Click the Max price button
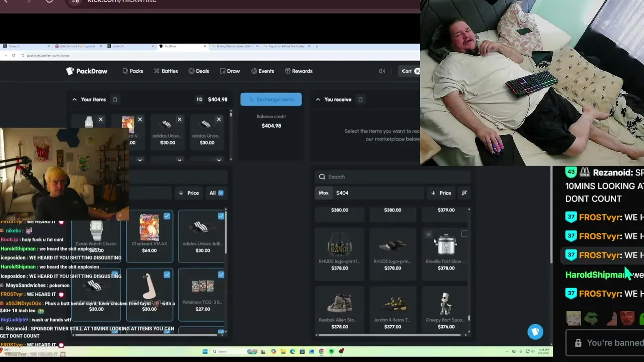 (x=324, y=193)
